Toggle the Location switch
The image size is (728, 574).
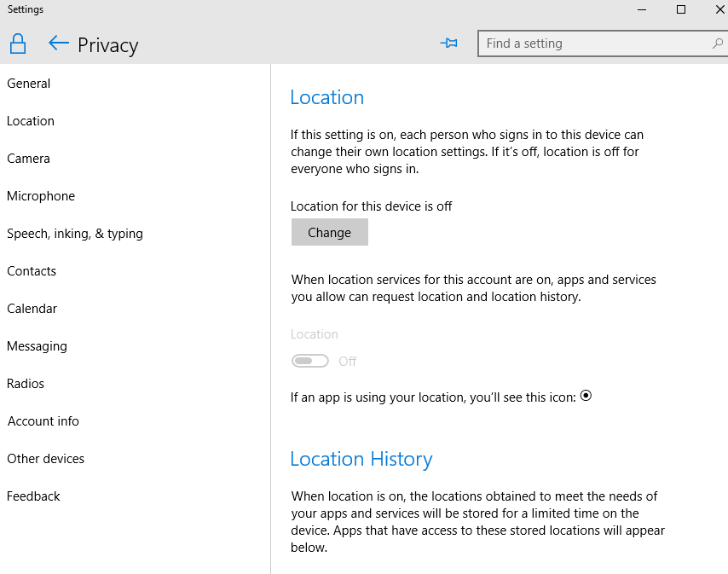[x=310, y=361]
